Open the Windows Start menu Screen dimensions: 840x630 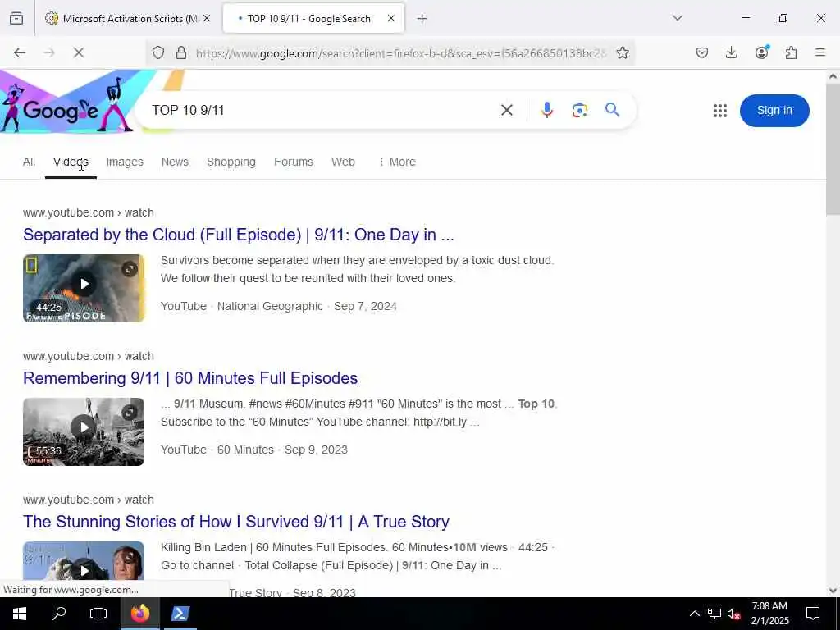pos(20,614)
